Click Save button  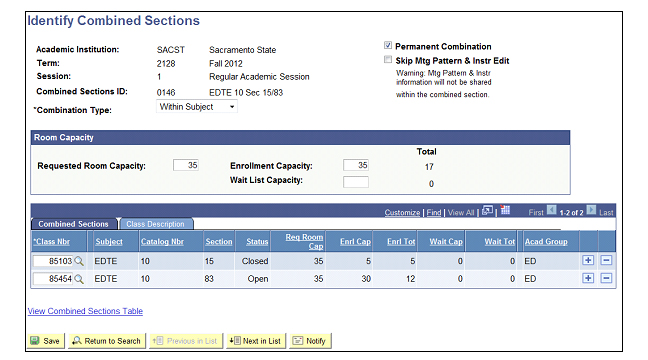[46, 341]
